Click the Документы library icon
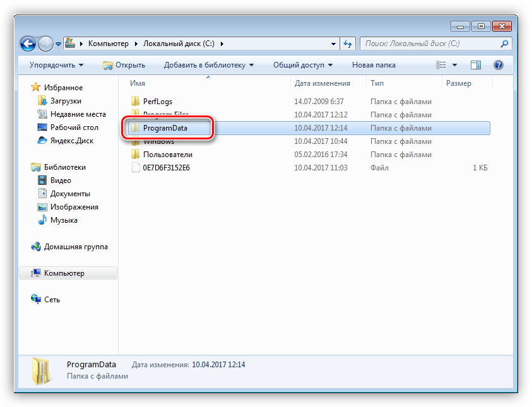Viewport: 532px width, 407px height. [x=42, y=193]
